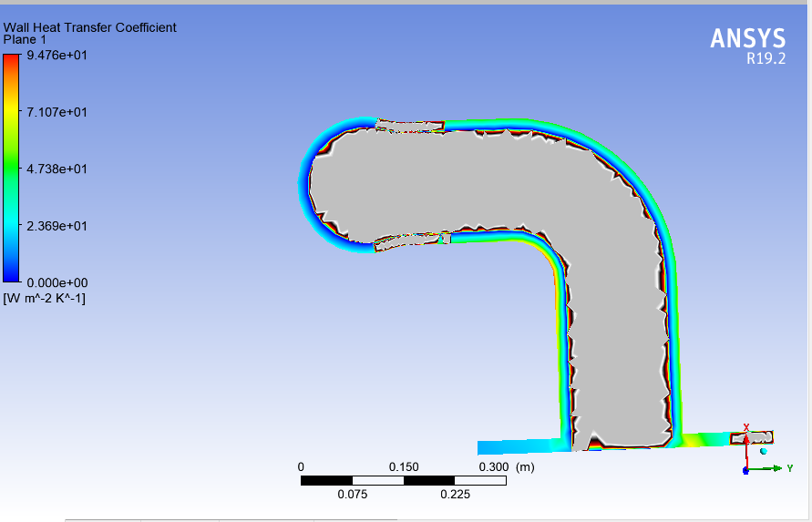Viewport: 812px width, 522px height.
Task: Click the 0.225 ruler label
Action: [455, 495]
